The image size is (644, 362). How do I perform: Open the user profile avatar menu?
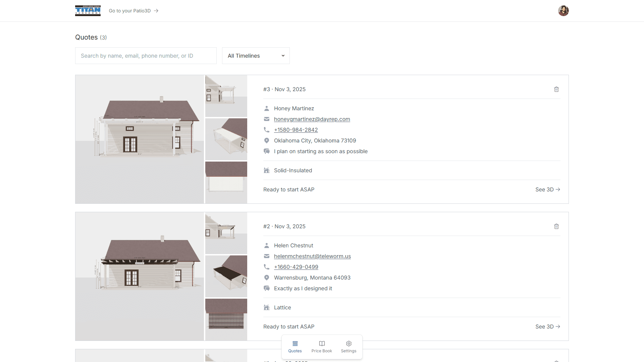click(563, 11)
